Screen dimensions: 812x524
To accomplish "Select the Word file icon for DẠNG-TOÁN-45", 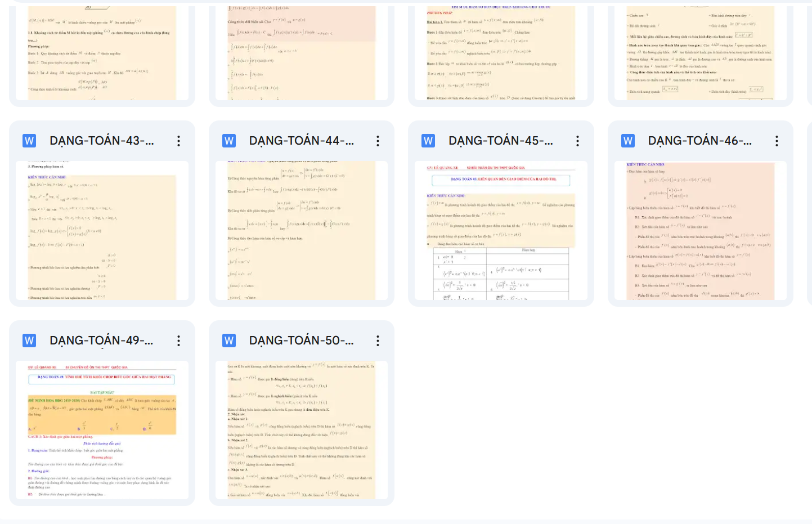I will tap(428, 141).
